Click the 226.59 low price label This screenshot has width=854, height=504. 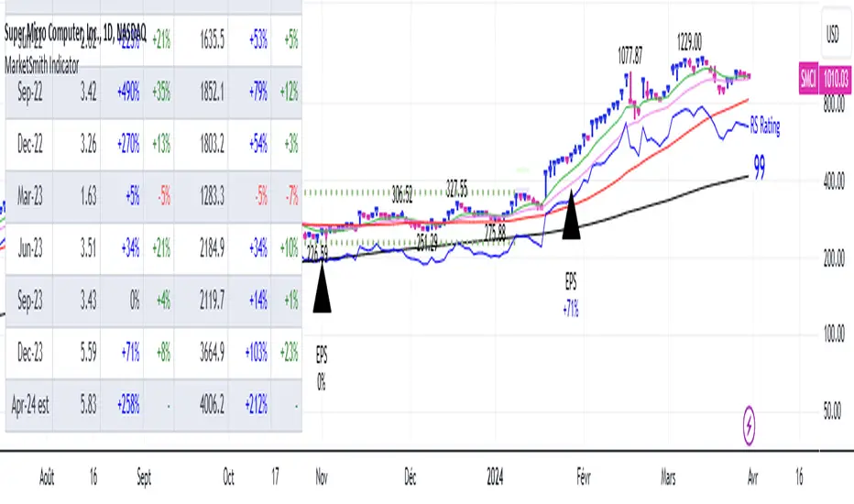coord(317,252)
